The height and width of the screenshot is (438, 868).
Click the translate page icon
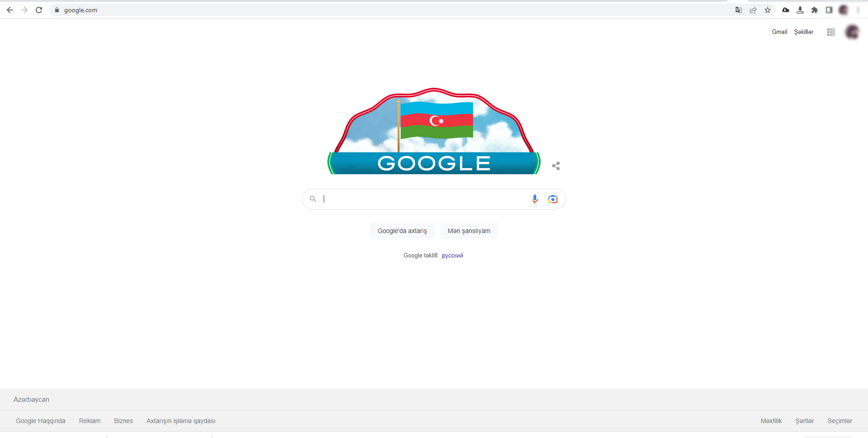coord(739,10)
